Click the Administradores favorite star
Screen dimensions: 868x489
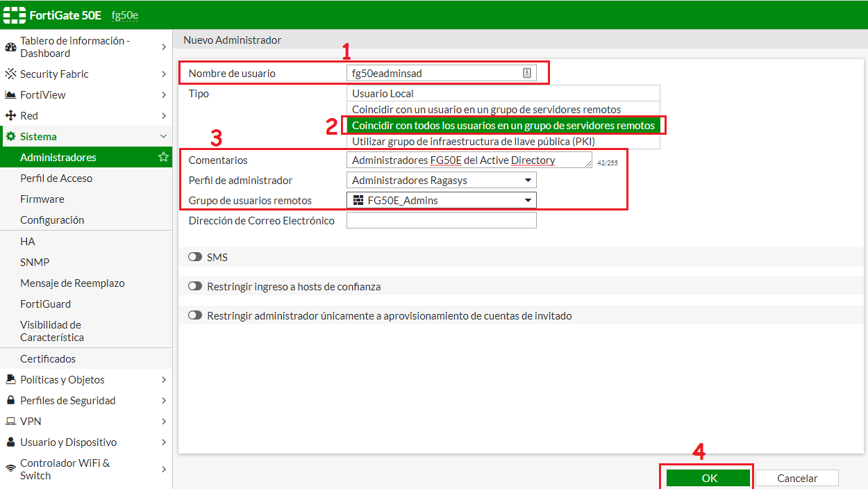[x=162, y=157]
